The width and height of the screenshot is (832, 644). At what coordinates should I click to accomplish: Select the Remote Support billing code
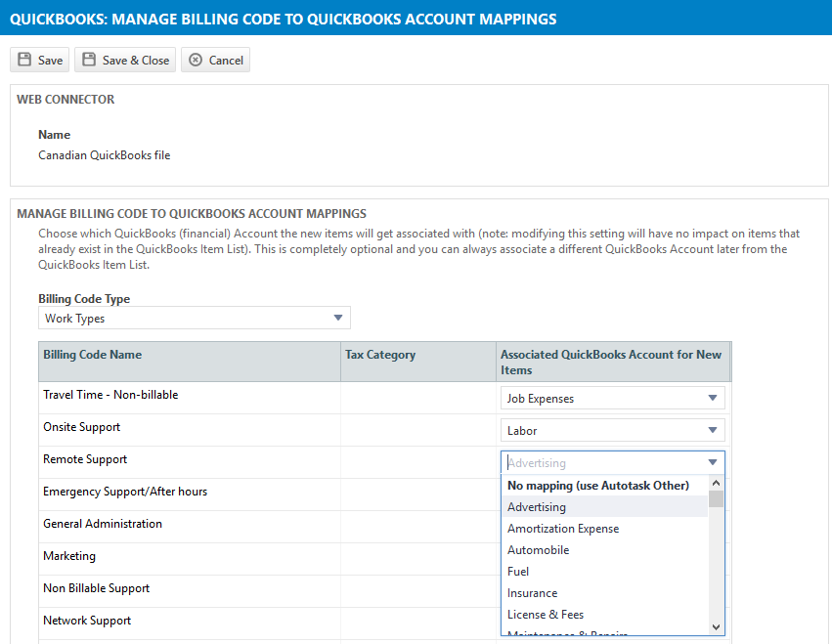point(85,459)
